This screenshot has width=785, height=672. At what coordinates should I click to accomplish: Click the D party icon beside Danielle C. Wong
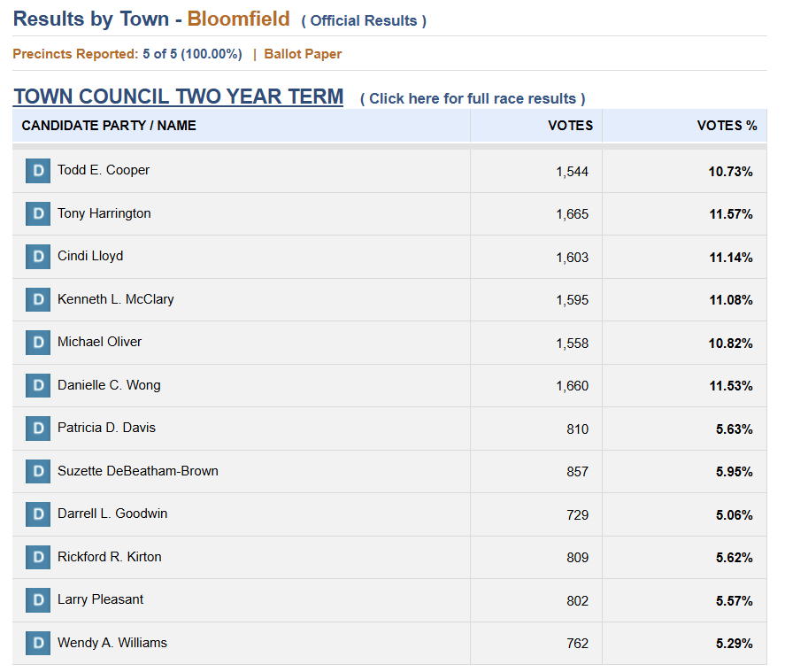pyautogui.click(x=38, y=385)
